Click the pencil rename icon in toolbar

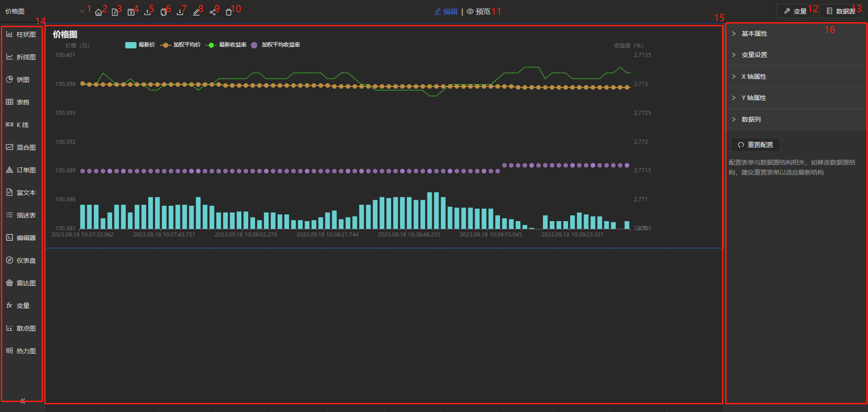(x=196, y=12)
